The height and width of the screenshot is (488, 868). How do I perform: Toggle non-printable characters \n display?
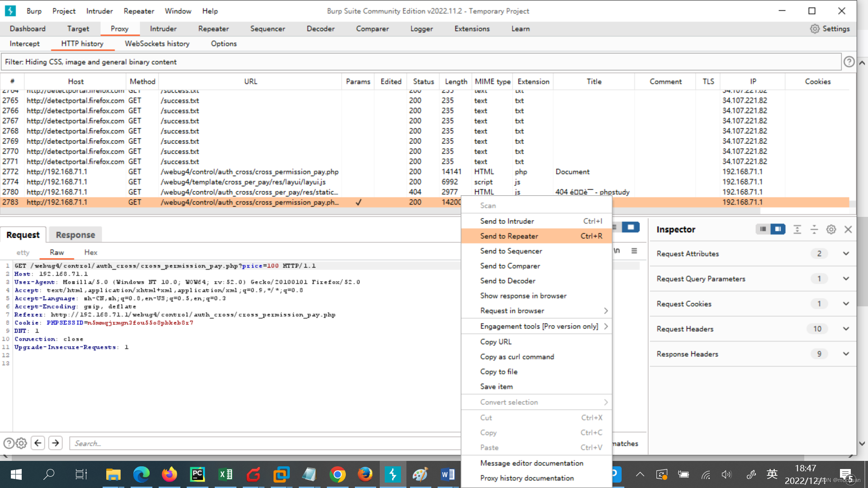(617, 251)
